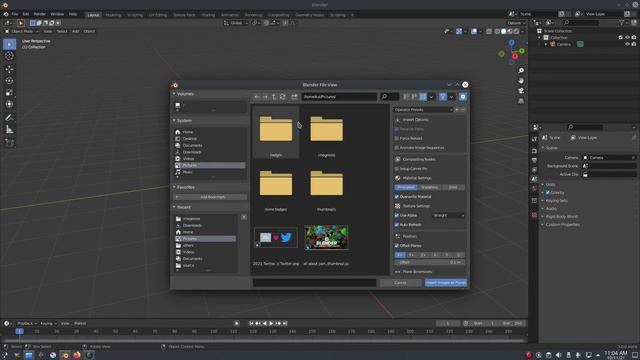640x360 pixels.
Task: Open the Render menu
Action: point(40,14)
